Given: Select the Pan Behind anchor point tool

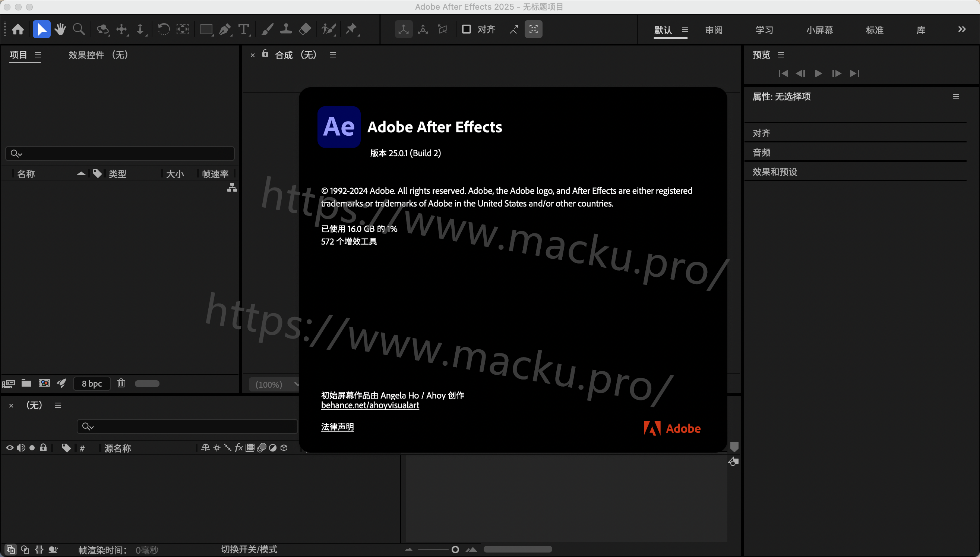Looking at the screenshot, I should 183,29.
